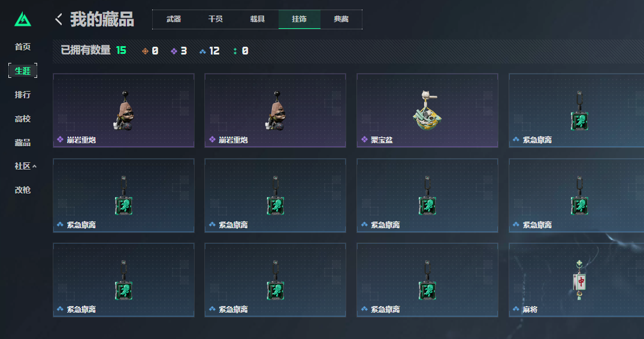The image size is (644, 339).
Task: Select the first 崩岩重炮 charm card
Action: (x=123, y=110)
